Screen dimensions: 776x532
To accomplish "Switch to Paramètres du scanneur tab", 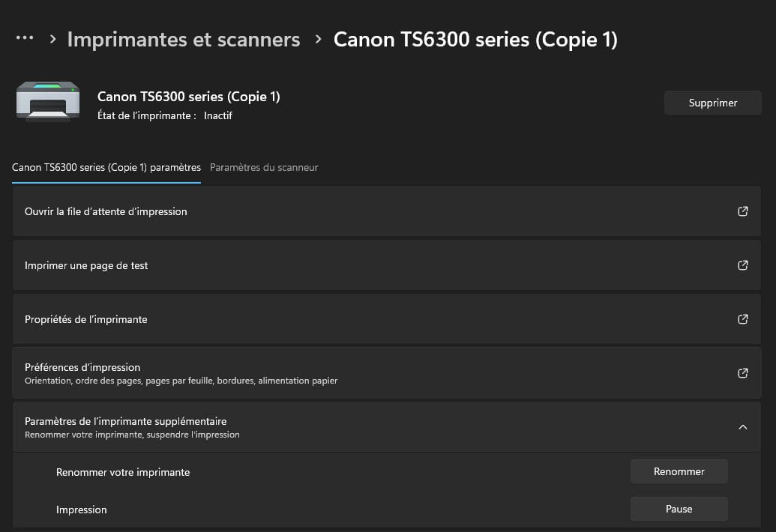I will coord(264,168).
